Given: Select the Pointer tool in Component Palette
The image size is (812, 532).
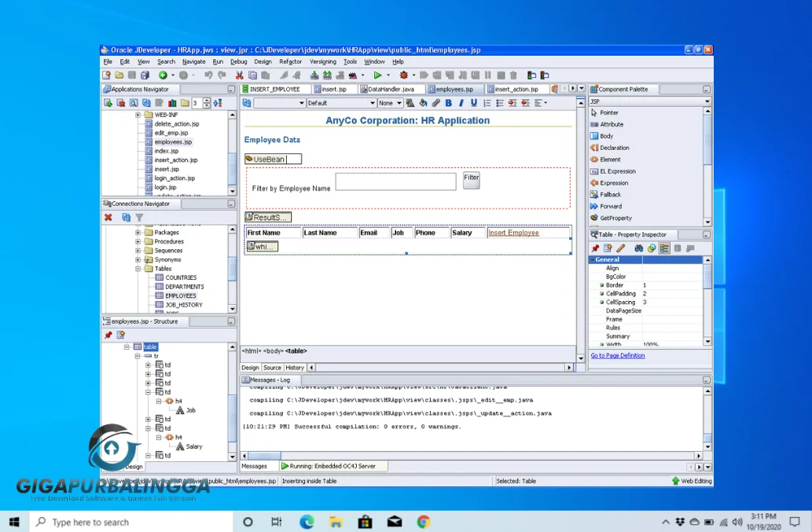Looking at the screenshot, I should (x=613, y=112).
